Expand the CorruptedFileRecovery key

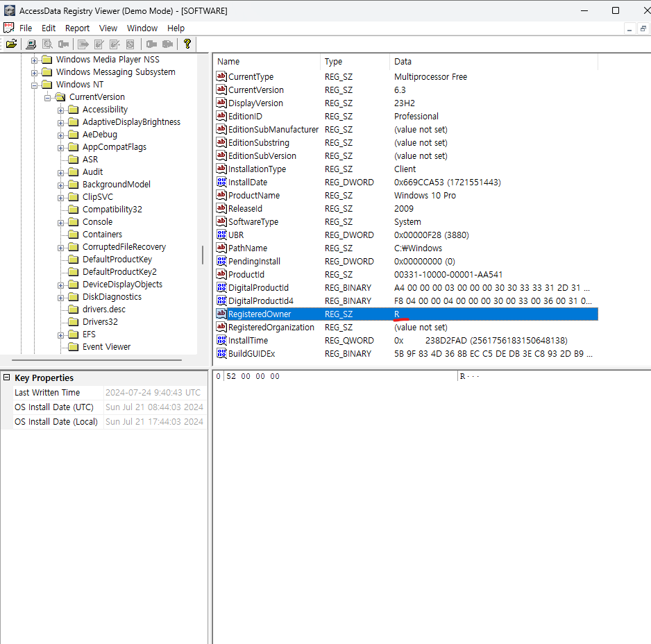coord(60,248)
